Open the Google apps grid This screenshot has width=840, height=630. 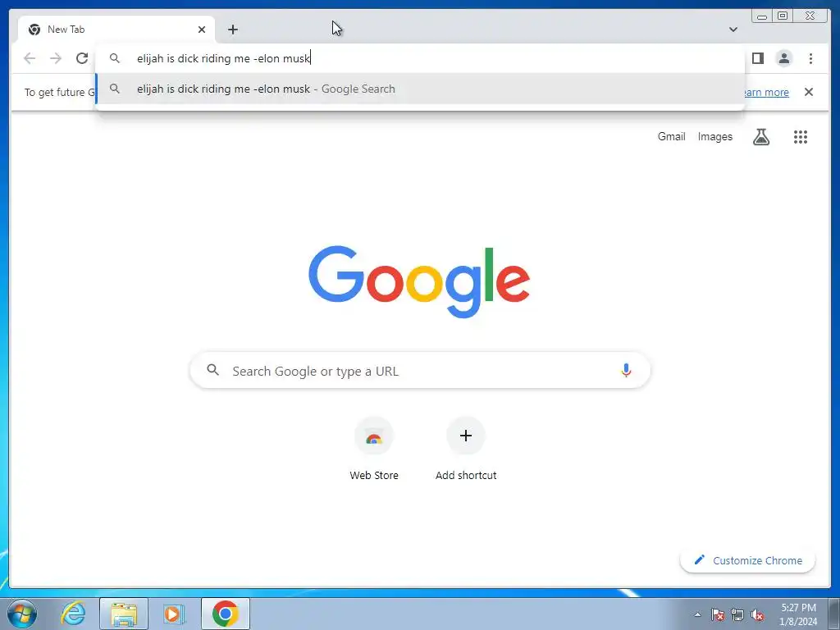click(800, 137)
